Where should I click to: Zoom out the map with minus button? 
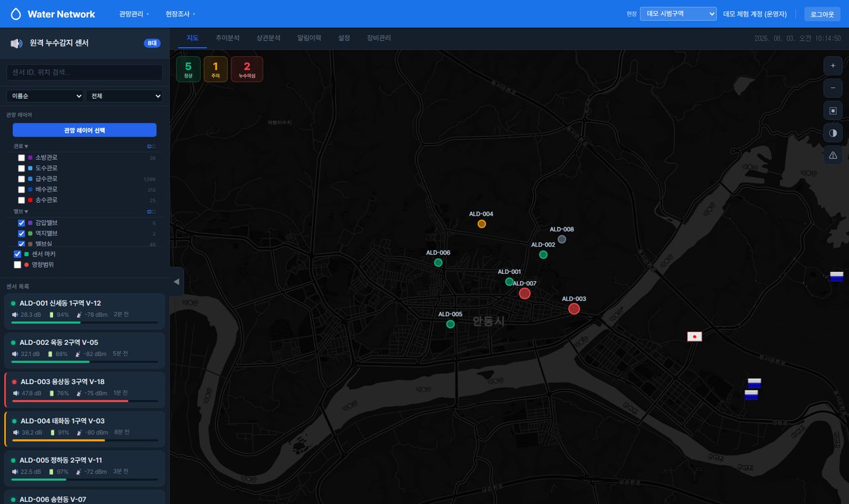833,88
